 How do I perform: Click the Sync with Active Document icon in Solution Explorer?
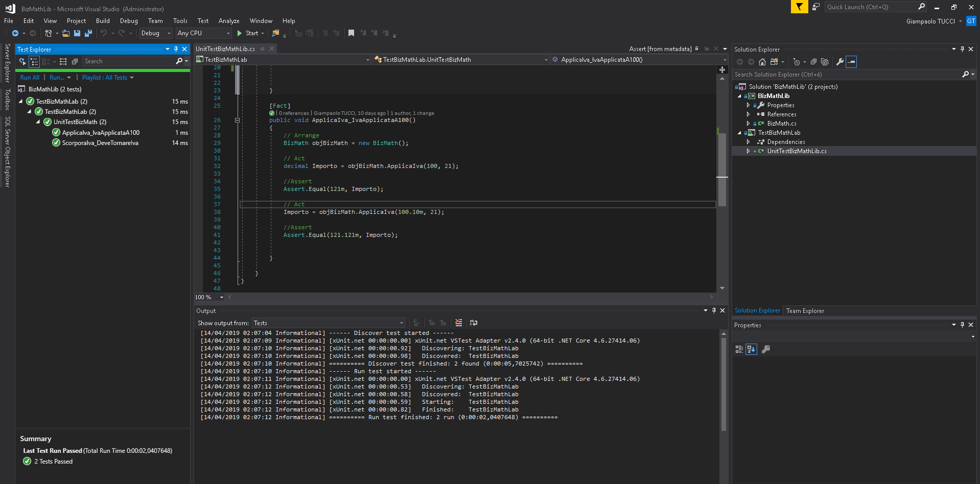click(774, 62)
